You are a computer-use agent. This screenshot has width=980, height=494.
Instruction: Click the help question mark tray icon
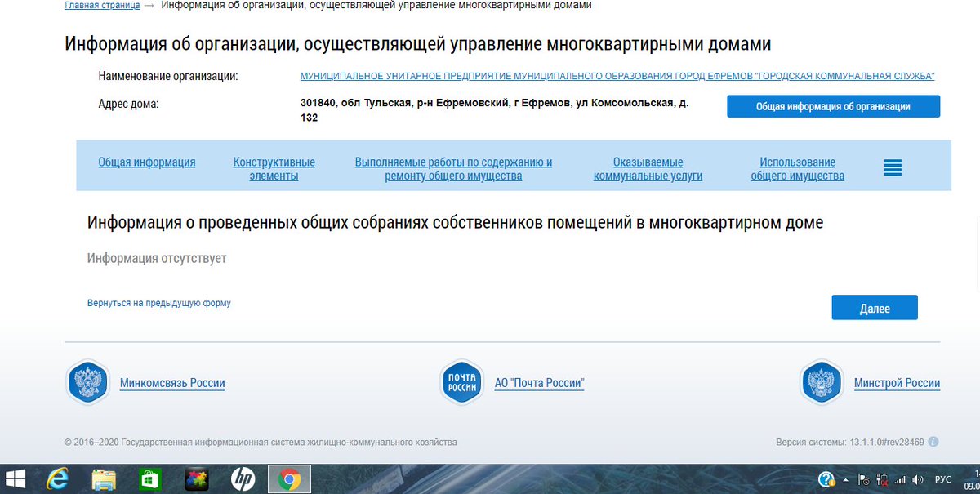[x=826, y=479]
